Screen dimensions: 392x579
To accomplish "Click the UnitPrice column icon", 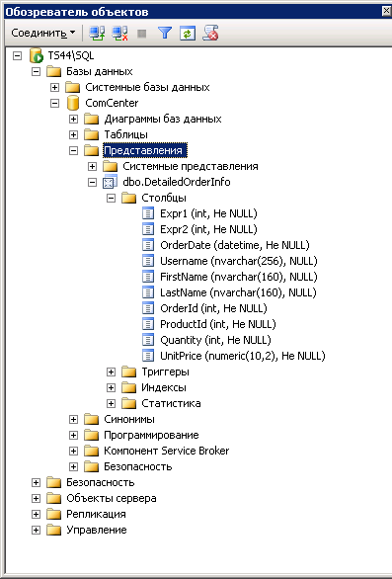I will pos(148,356).
